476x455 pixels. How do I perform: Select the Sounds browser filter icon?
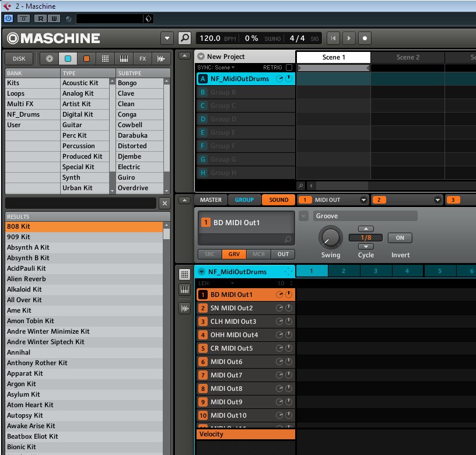86,58
